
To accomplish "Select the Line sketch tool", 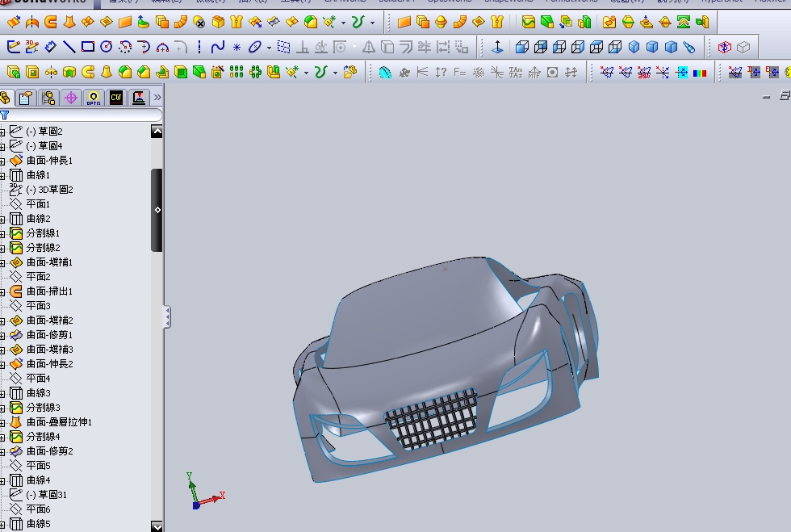I will pos(69,47).
